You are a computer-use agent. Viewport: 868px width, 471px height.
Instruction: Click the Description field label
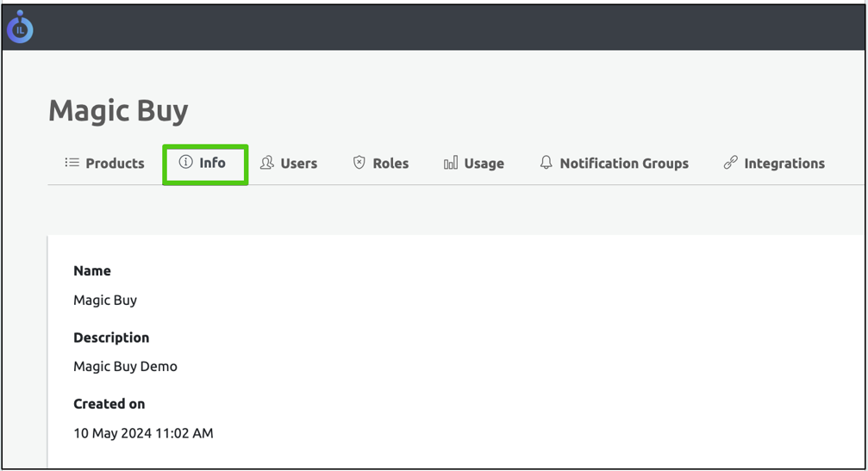(111, 338)
